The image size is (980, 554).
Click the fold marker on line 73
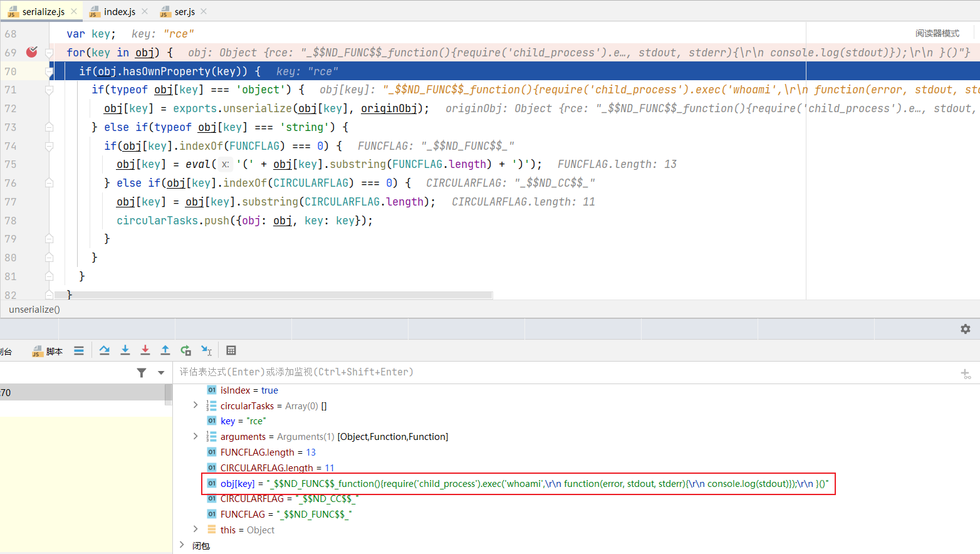[49, 127]
